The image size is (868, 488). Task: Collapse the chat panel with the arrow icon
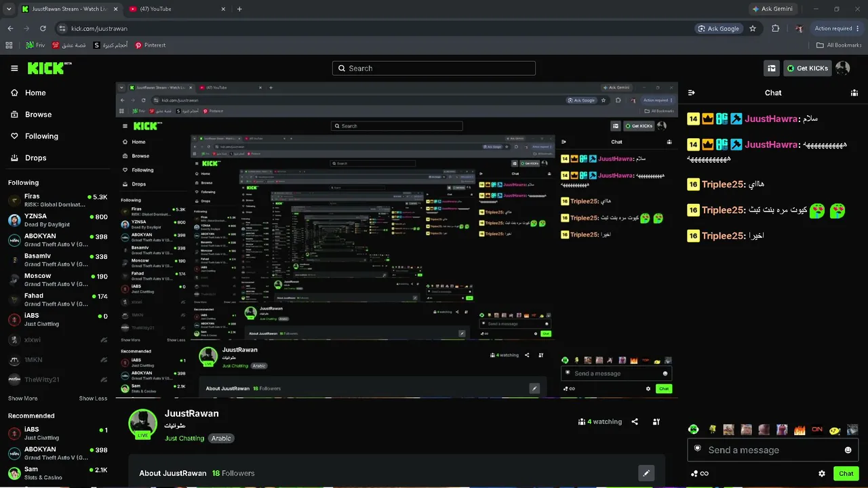pyautogui.click(x=692, y=93)
